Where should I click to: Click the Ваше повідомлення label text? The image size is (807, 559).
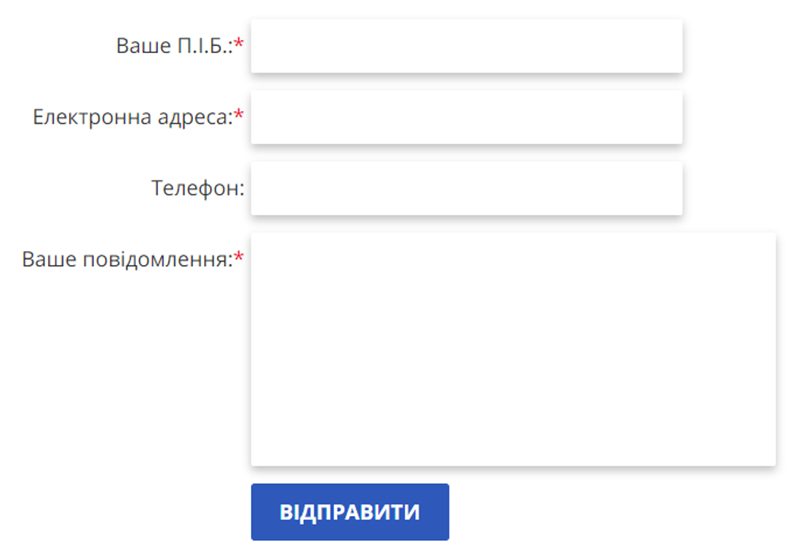pyautogui.click(x=127, y=260)
